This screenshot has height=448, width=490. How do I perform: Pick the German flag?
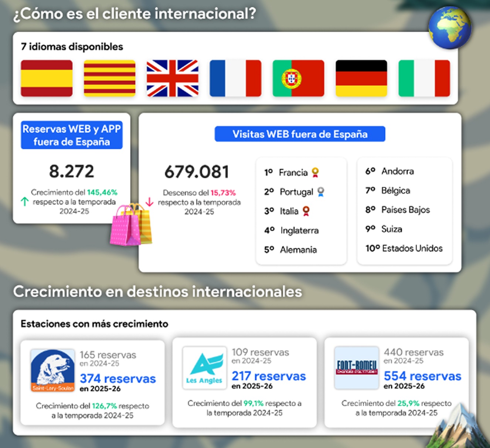pyautogui.click(x=361, y=78)
